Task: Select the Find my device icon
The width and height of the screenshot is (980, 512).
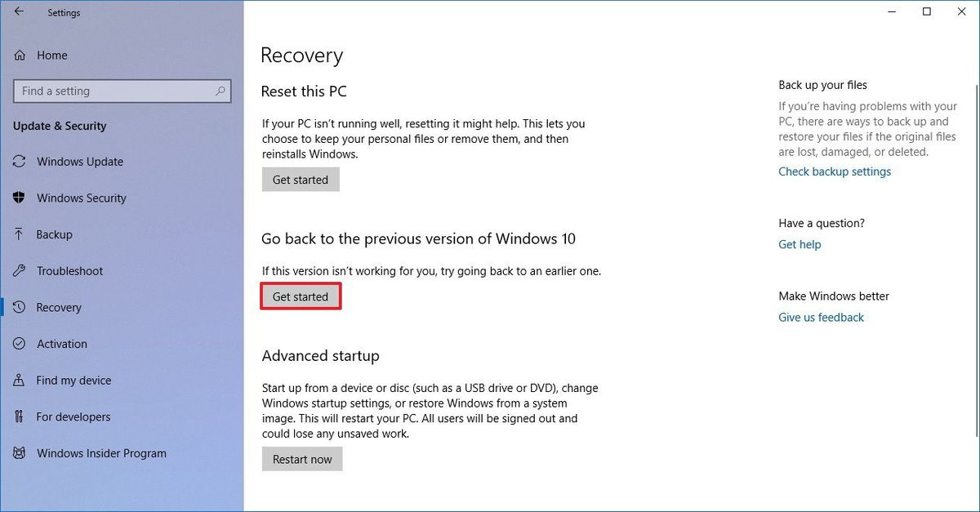Action: click(19, 381)
